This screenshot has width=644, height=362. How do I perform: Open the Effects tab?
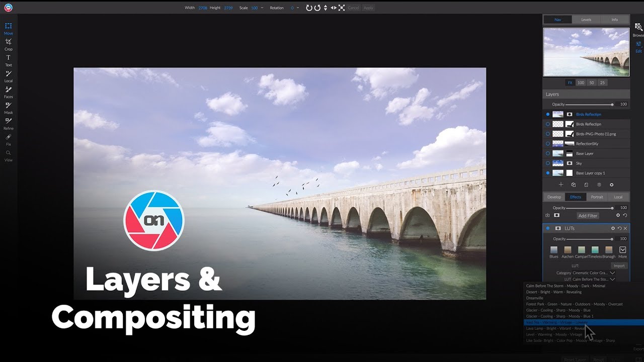(x=576, y=197)
